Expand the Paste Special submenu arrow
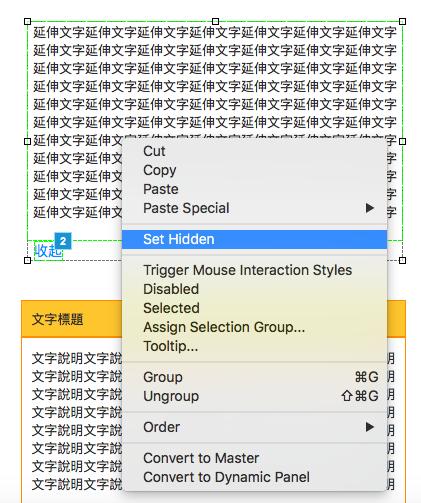 click(x=369, y=208)
